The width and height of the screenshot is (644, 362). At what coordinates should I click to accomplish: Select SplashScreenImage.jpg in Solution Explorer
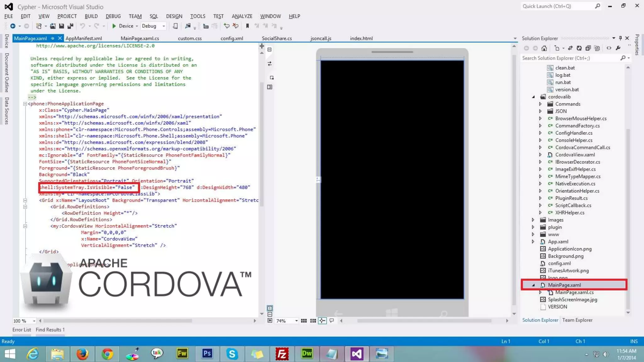[572, 299]
